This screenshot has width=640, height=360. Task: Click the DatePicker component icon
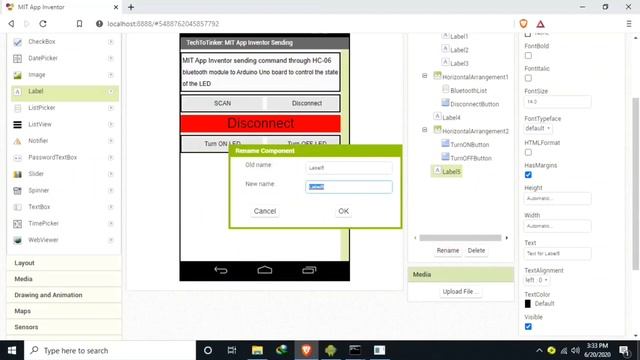[18, 58]
